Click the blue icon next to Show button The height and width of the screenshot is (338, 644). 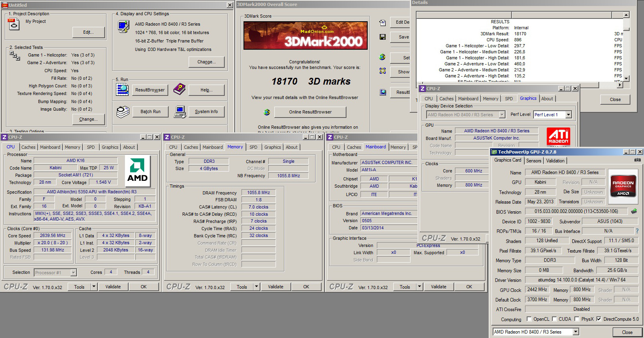(x=382, y=71)
